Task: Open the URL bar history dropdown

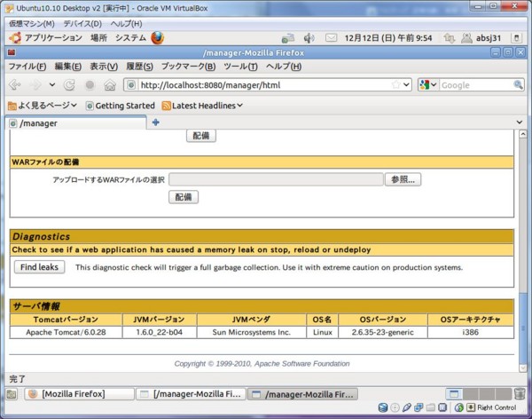Action: click(406, 84)
